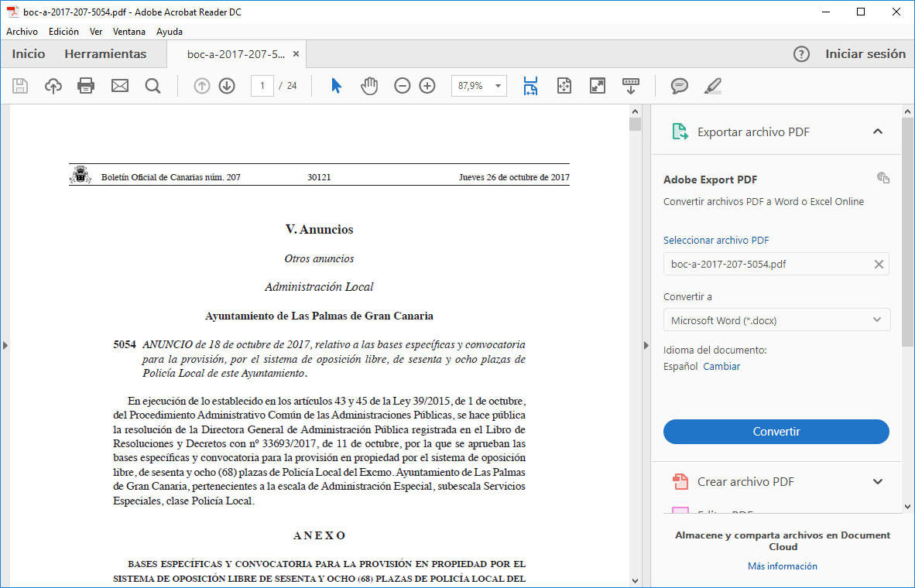Select the Hand tool for panning

(x=369, y=86)
